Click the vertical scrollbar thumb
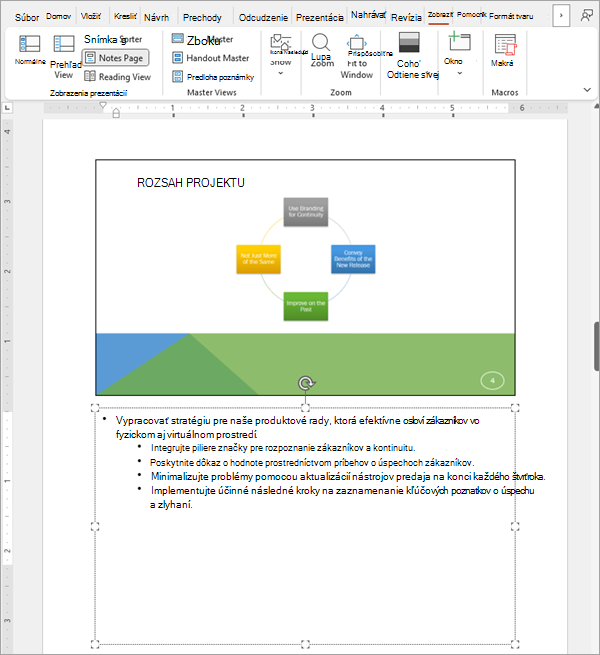Viewport: 600px width, 655px height. point(597,346)
